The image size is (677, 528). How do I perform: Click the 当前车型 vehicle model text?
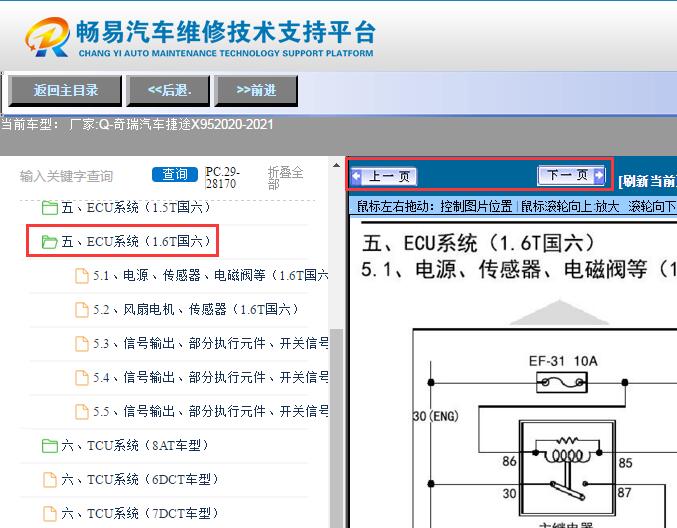click(x=137, y=125)
